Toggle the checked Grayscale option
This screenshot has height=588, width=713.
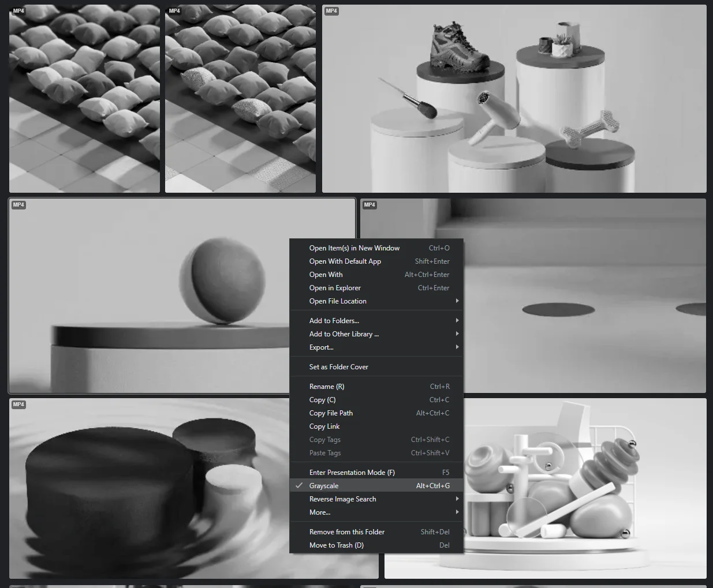324,486
